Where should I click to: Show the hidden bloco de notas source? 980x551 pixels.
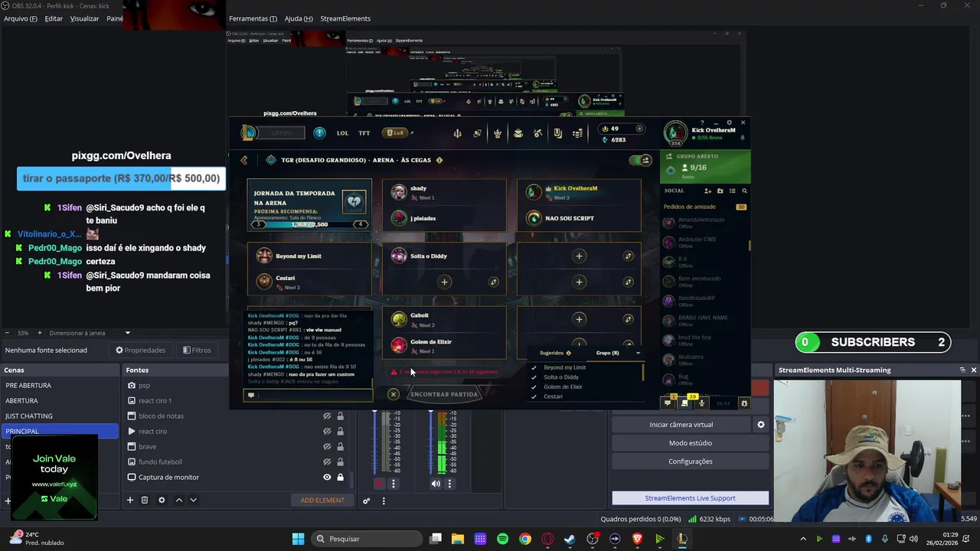[327, 416]
